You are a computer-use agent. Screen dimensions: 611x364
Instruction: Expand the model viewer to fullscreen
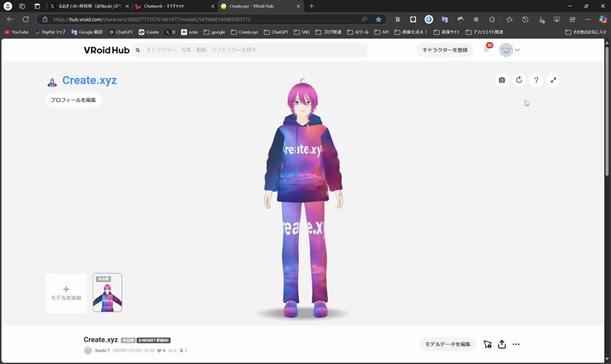[x=553, y=80]
